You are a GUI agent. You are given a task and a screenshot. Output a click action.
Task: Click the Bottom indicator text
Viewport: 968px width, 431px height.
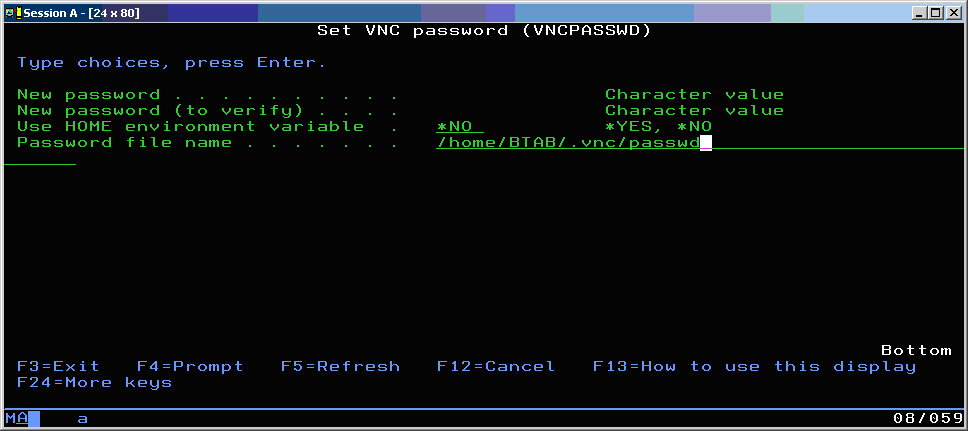pyautogui.click(x=916, y=350)
